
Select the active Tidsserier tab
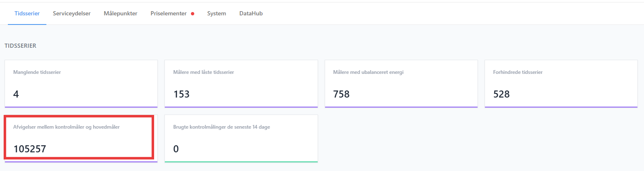tap(27, 13)
